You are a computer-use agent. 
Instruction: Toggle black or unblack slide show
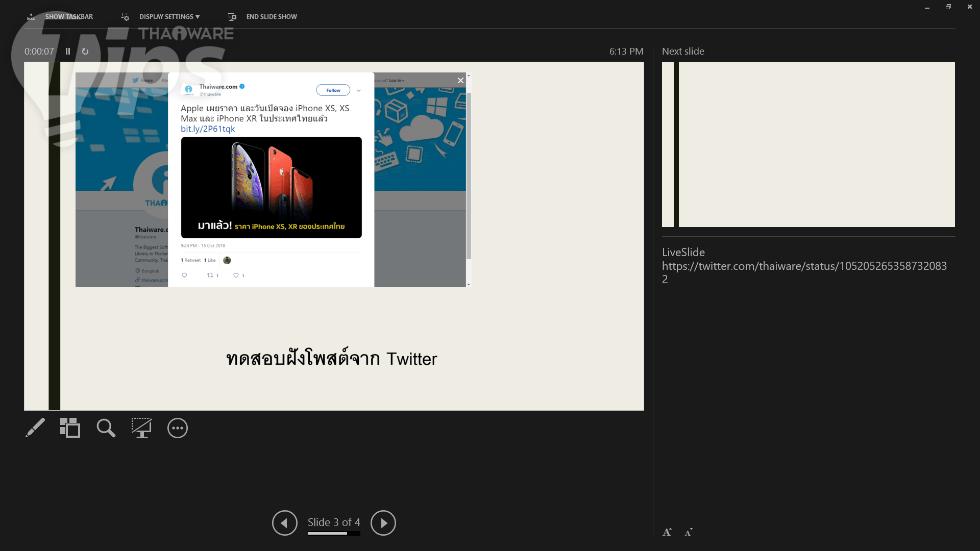click(141, 428)
